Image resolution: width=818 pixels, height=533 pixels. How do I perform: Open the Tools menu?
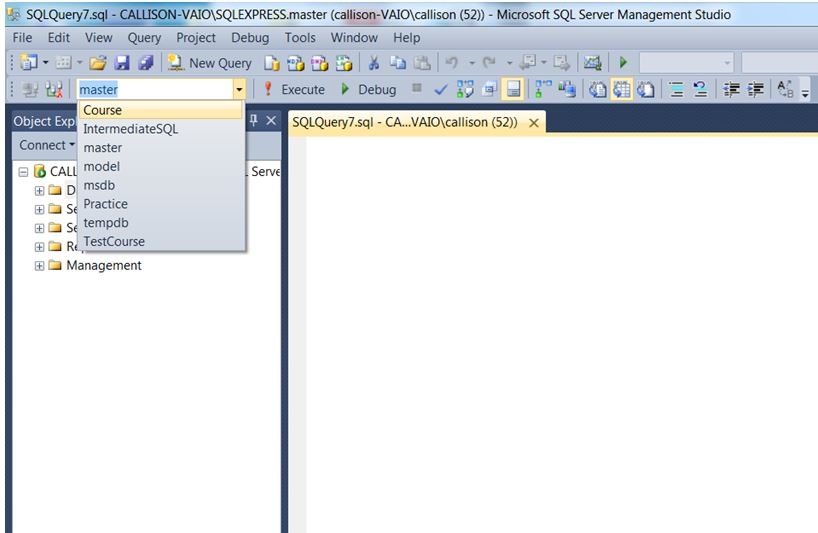300,38
